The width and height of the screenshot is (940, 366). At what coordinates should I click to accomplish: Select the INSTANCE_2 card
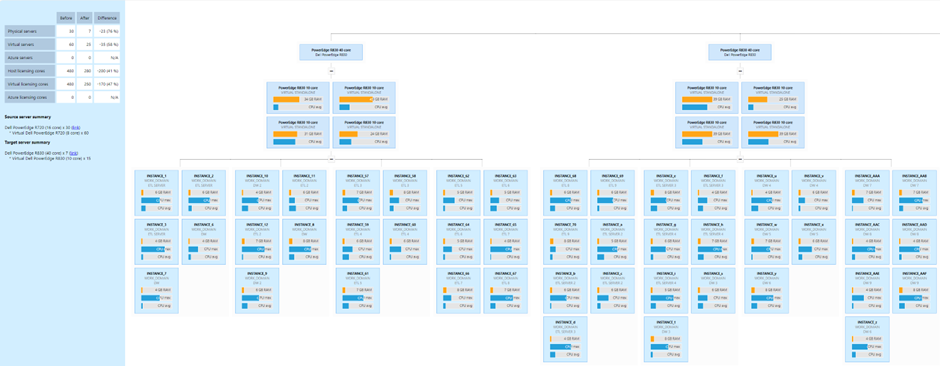tap(204, 193)
